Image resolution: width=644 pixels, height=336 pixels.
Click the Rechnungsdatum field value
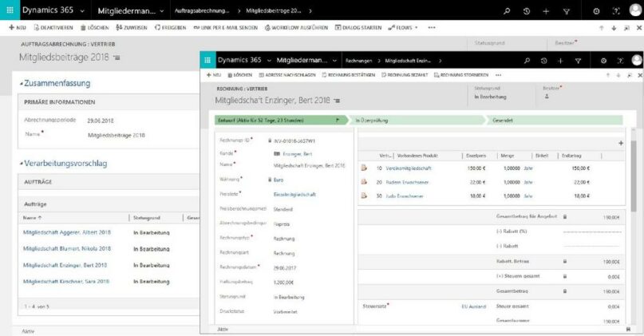click(x=284, y=267)
